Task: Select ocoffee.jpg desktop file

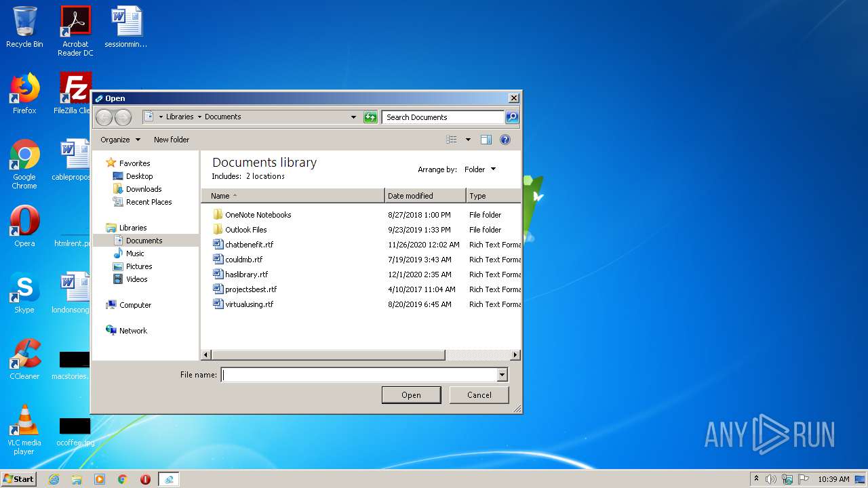Action: tap(75, 432)
